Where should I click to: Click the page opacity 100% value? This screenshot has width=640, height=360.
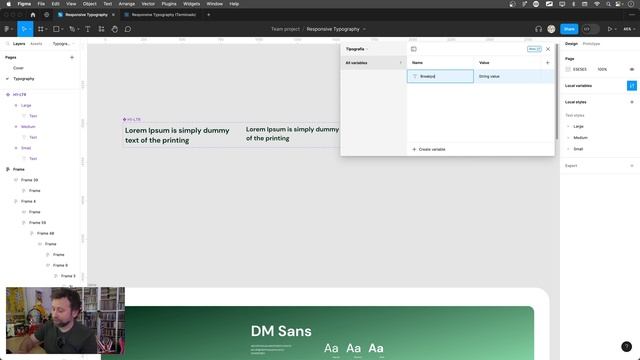(x=602, y=69)
